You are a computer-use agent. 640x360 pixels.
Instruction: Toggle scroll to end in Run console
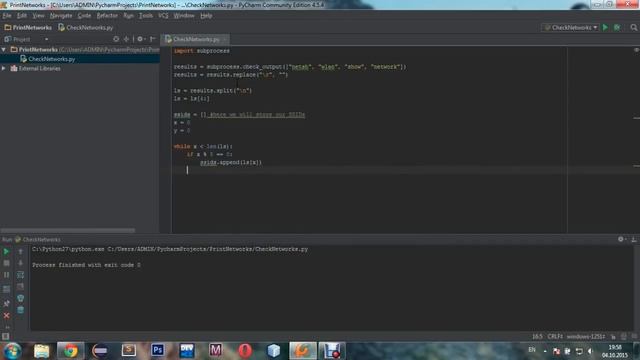point(20,287)
